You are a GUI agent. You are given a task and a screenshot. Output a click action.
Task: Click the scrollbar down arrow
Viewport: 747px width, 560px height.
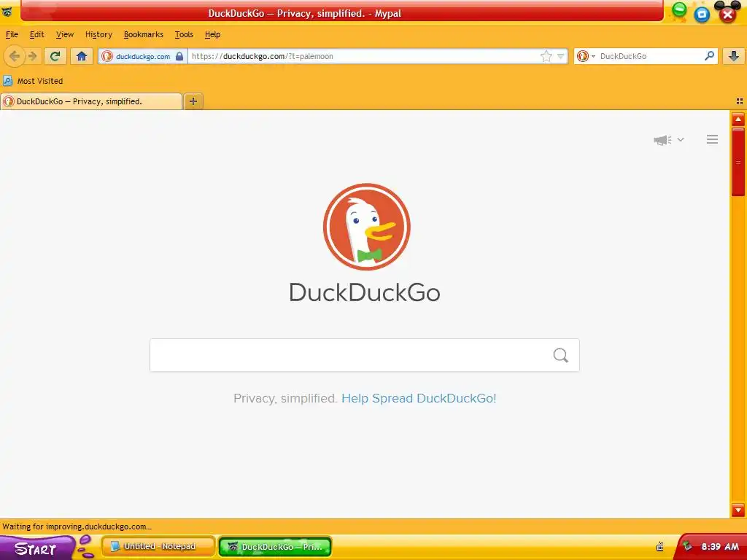[738, 510]
